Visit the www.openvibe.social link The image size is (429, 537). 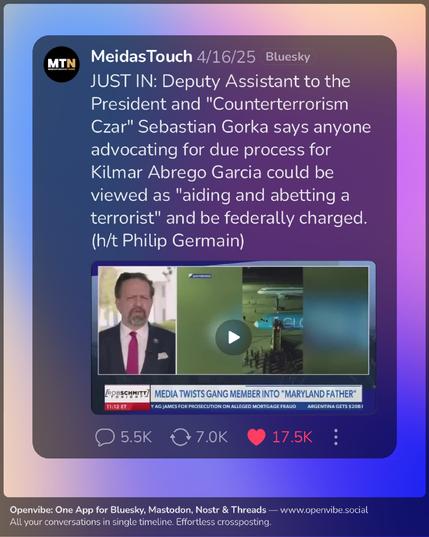click(x=324, y=510)
